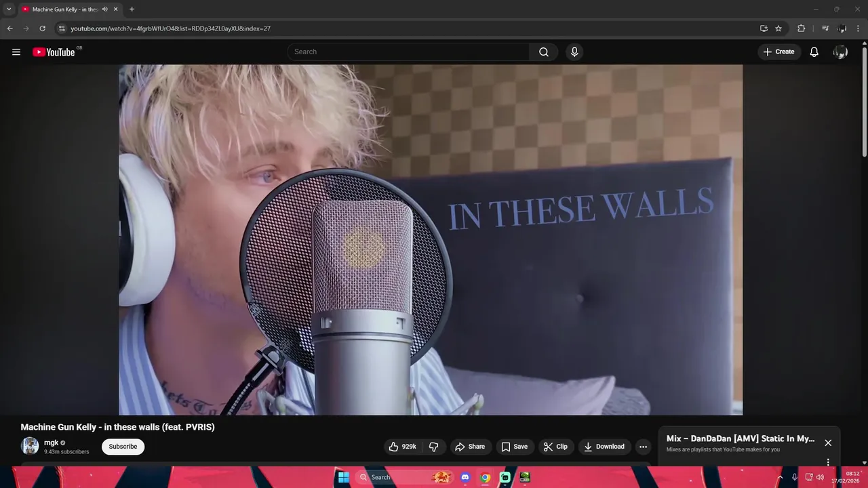Start voice search with microphone icon
Viewport: 868px width, 488px height.
(574, 52)
